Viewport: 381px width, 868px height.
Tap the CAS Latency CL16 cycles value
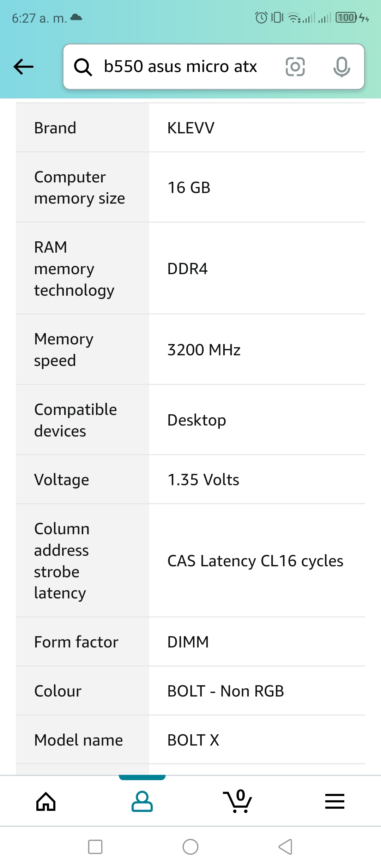(x=255, y=561)
